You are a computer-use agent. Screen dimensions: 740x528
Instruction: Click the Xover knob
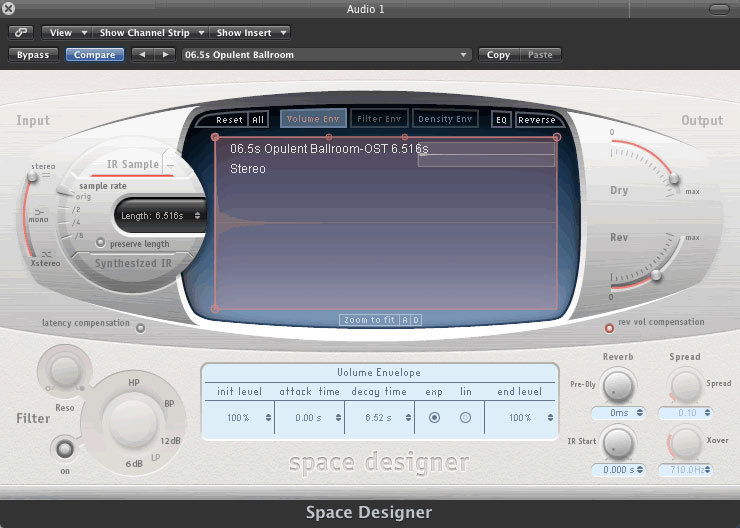[685, 444]
